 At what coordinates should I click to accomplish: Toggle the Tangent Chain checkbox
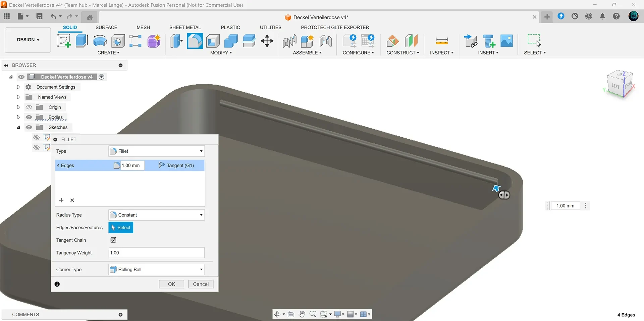113,240
